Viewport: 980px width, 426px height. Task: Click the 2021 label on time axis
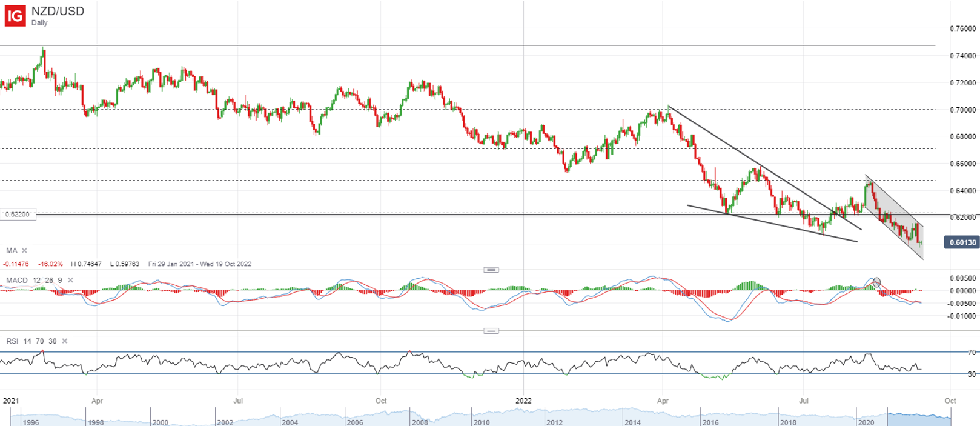[x=11, y=401]
